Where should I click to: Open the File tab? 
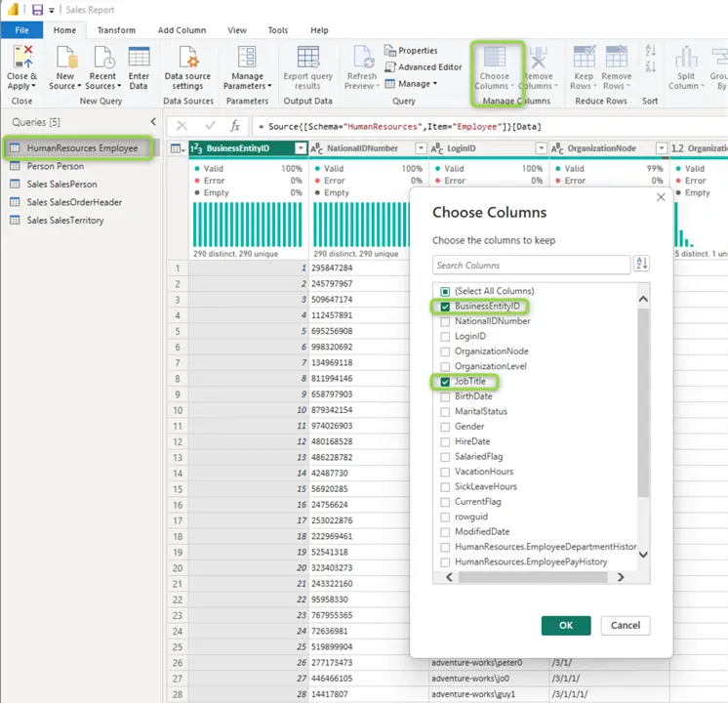[21, 30]
